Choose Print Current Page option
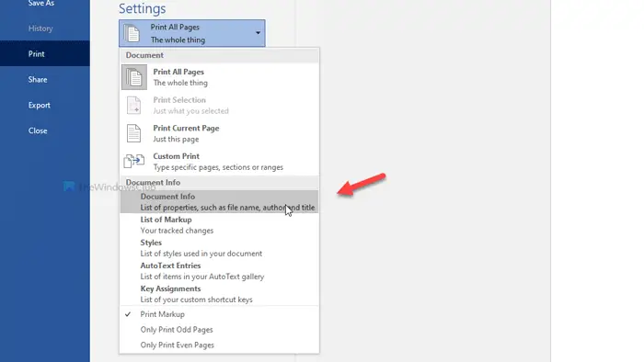This screenshot has height=362, width=644. [x=219, y=133]
